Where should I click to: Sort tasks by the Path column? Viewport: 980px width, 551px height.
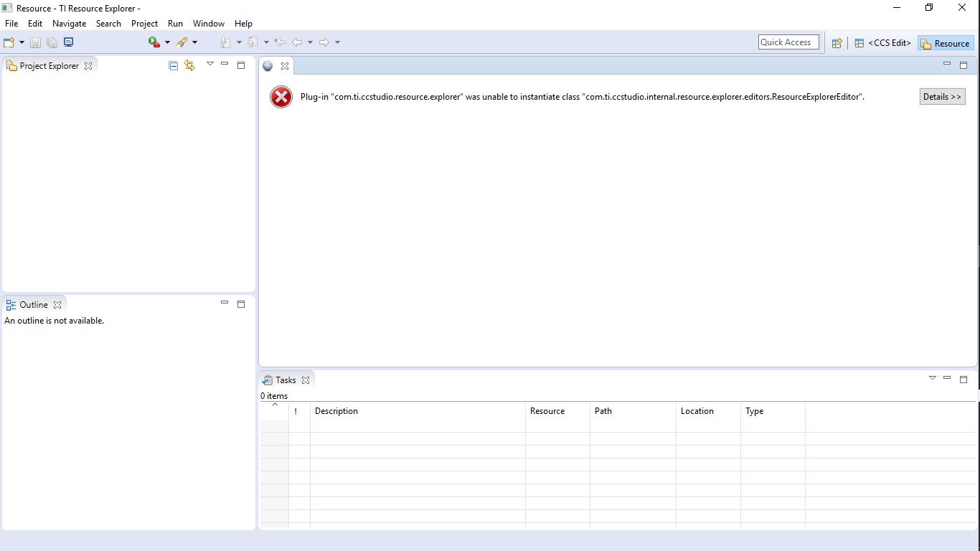click(633, 411)
